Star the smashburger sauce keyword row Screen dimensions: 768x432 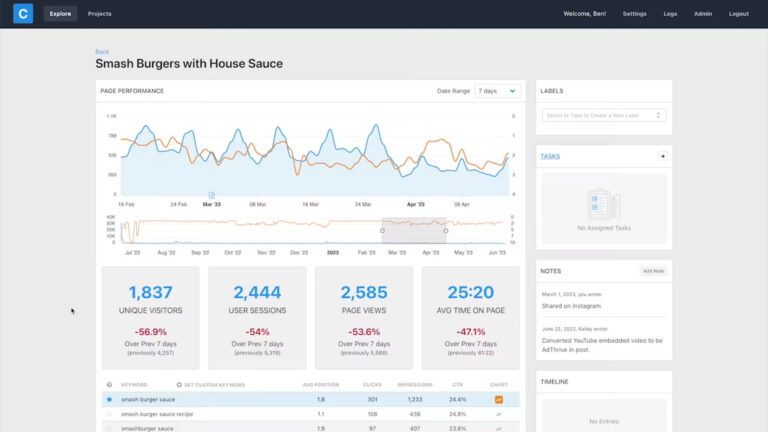[x=109, y=427]
